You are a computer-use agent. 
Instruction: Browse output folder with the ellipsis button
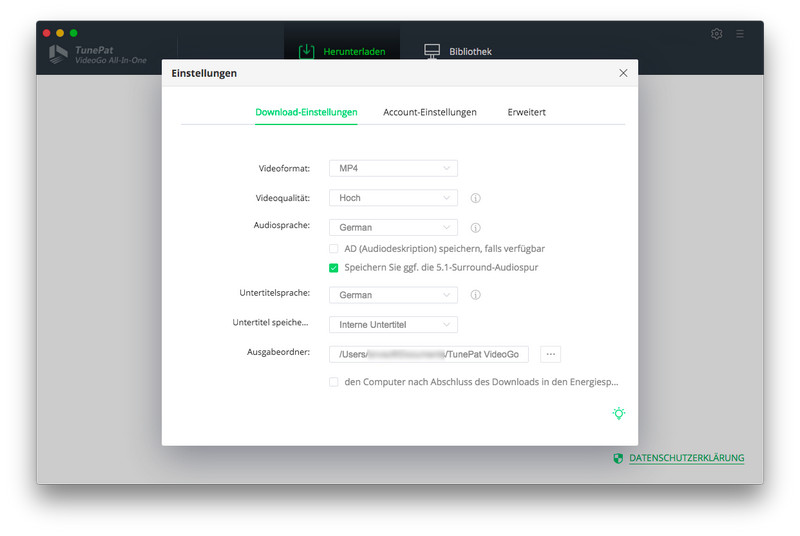551,354
